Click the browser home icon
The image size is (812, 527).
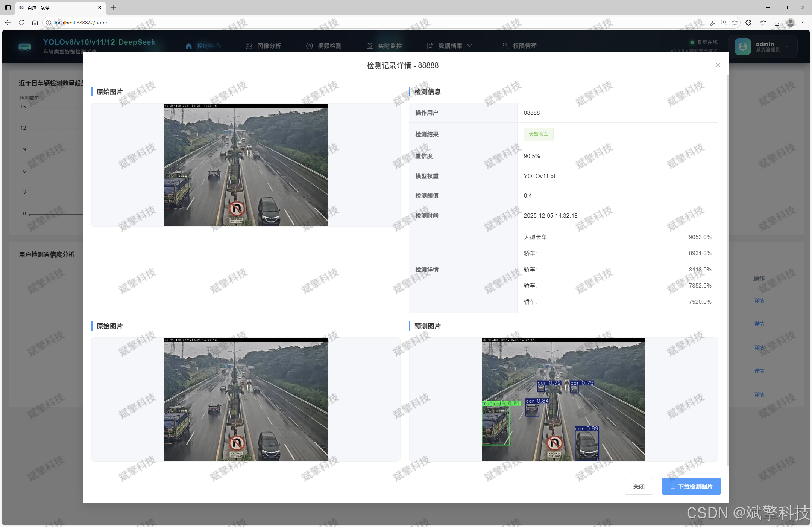click(35, 23)
